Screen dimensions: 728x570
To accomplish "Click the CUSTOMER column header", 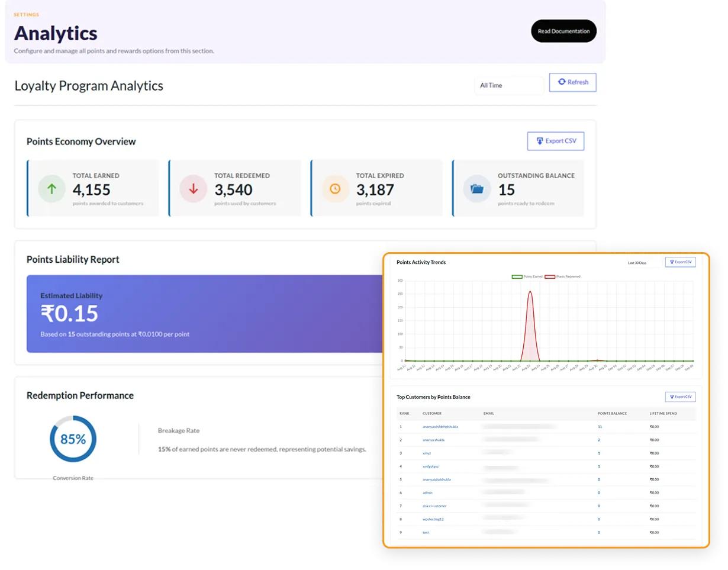I will tap(432, 413).
